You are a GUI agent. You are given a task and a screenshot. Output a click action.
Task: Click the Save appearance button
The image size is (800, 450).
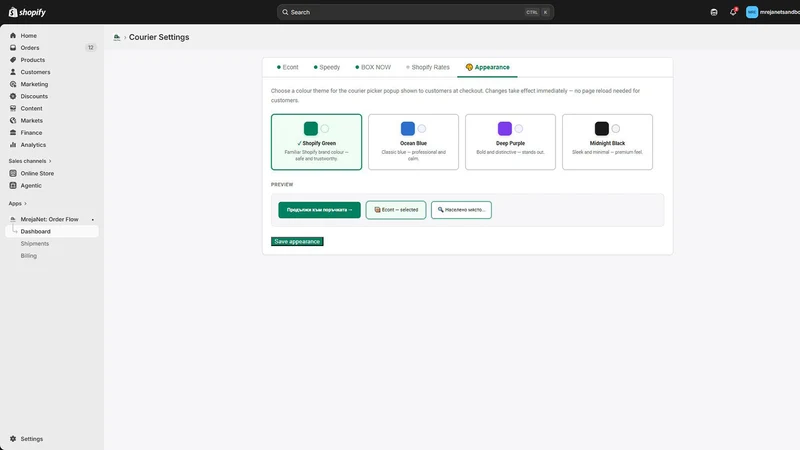pyautogui.click(x=297, y=241)
